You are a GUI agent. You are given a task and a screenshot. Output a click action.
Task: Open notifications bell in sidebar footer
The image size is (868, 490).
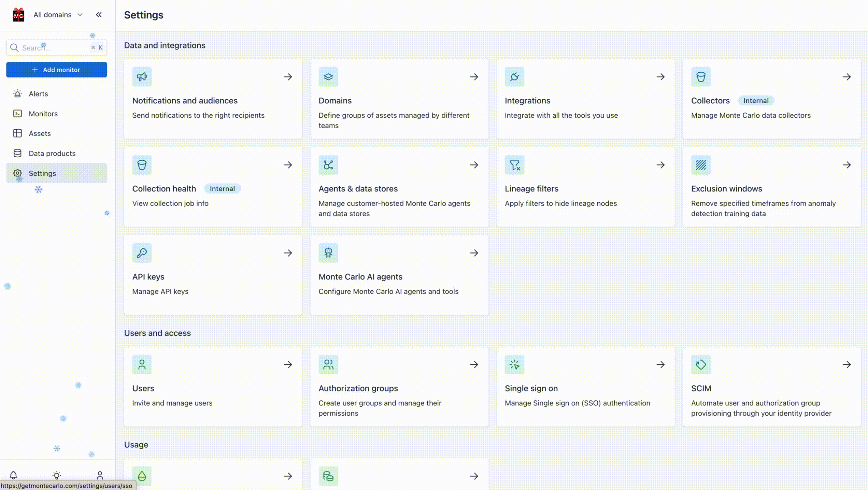[13, 475]
